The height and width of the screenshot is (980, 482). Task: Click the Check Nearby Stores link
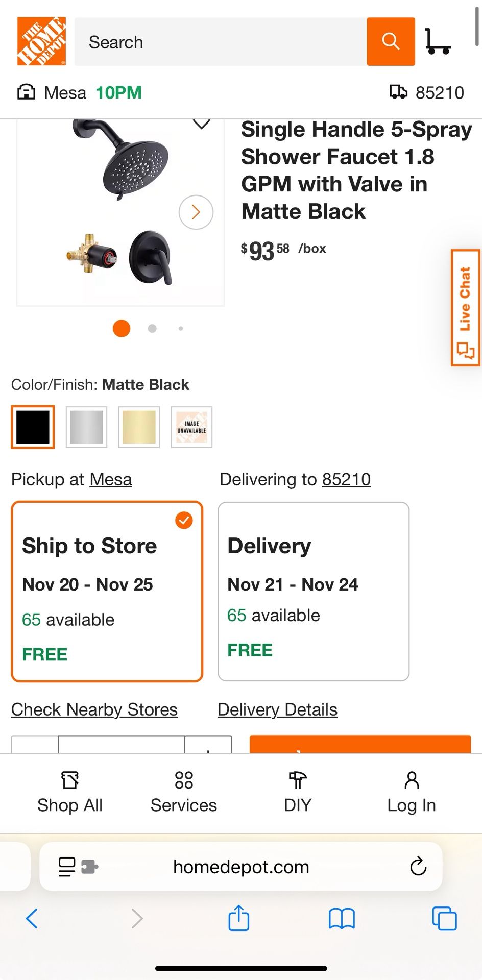(94, 709)
